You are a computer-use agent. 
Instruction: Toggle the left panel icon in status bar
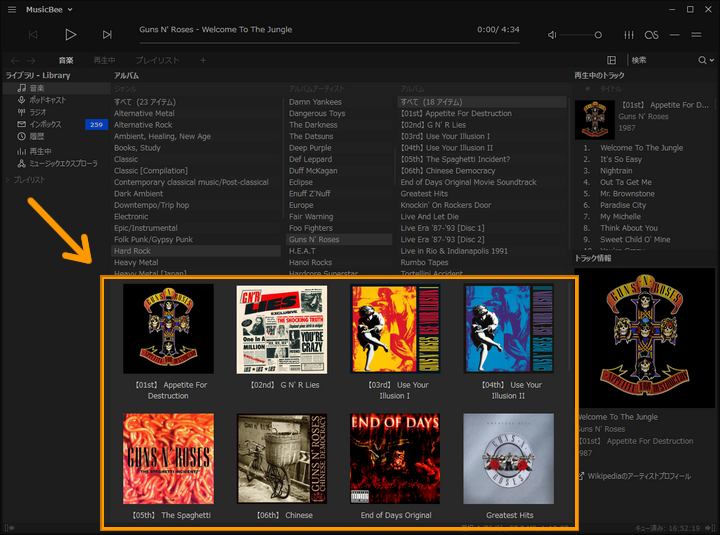[x=9, y=528]
